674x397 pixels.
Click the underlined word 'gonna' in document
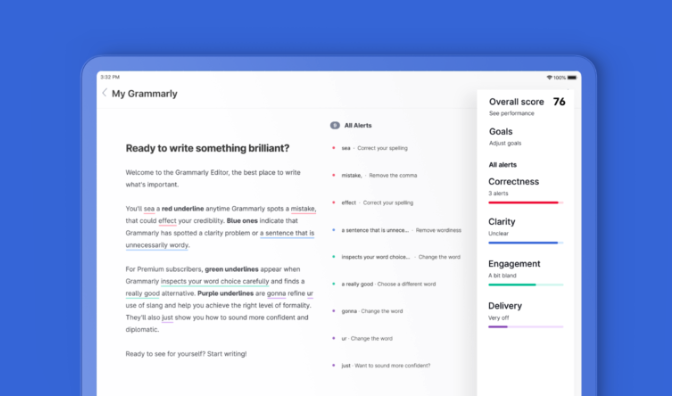(x=276, y=293)
